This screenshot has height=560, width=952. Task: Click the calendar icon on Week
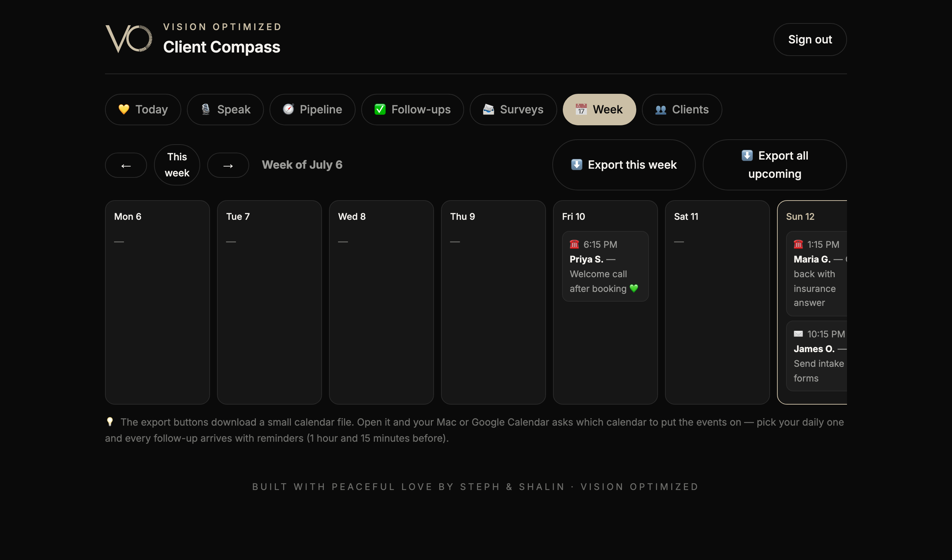(581, 109)
